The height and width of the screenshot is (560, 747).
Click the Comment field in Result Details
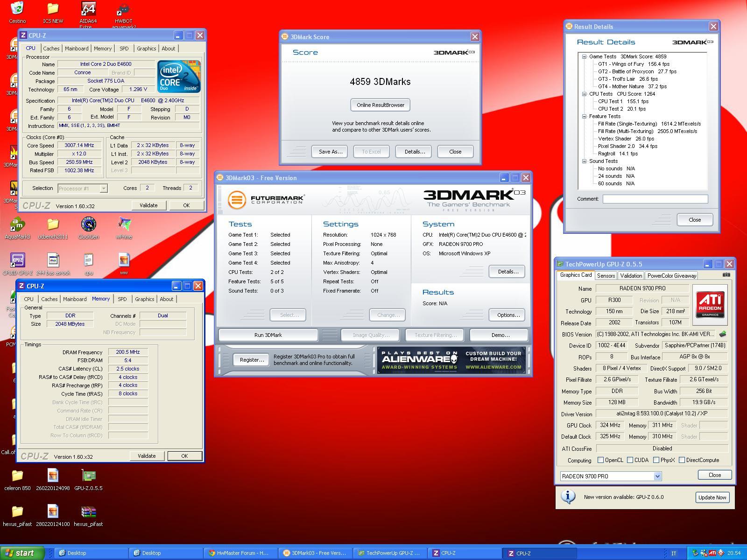coord(655,199)
